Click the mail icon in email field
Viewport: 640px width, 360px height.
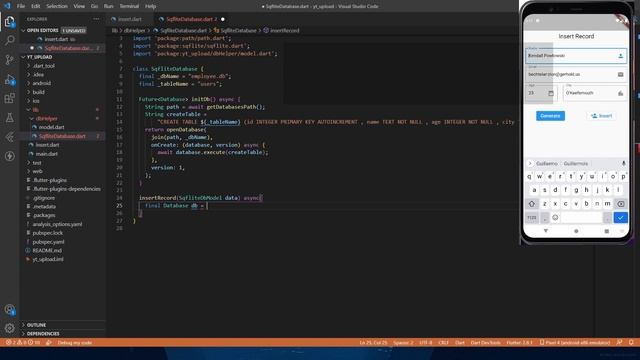[620, 74]
